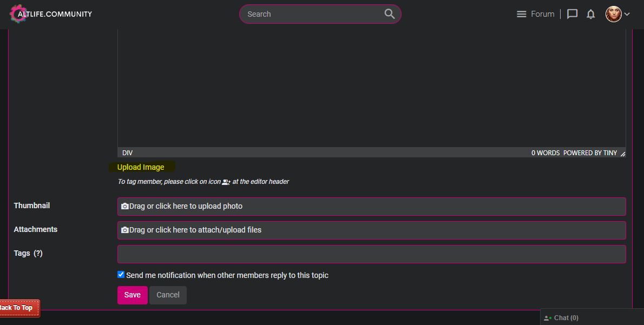The image size is (644, 325).
Task: Click the search magnifier icon
Action: (x=389, y=14)
